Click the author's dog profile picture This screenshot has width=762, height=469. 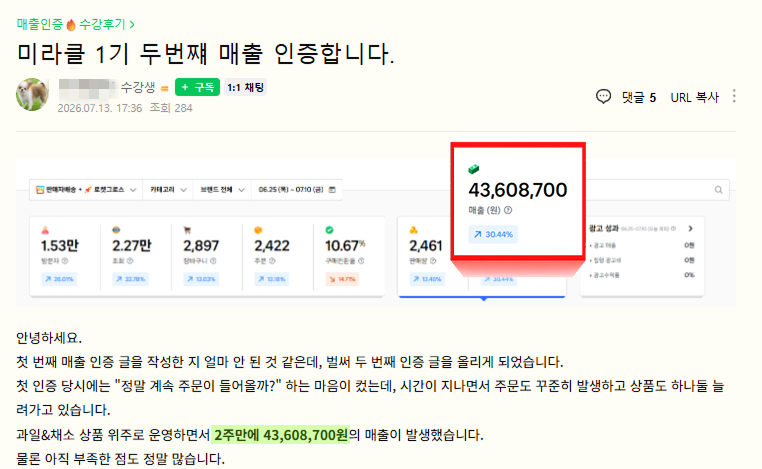coord(32,94)
